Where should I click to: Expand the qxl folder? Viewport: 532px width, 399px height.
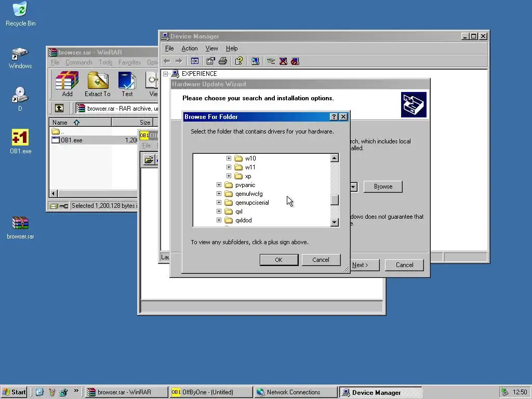(219, 211)
